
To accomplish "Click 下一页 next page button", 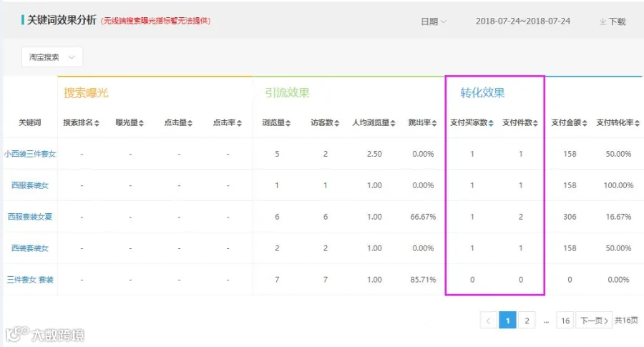I will (594, 321).
